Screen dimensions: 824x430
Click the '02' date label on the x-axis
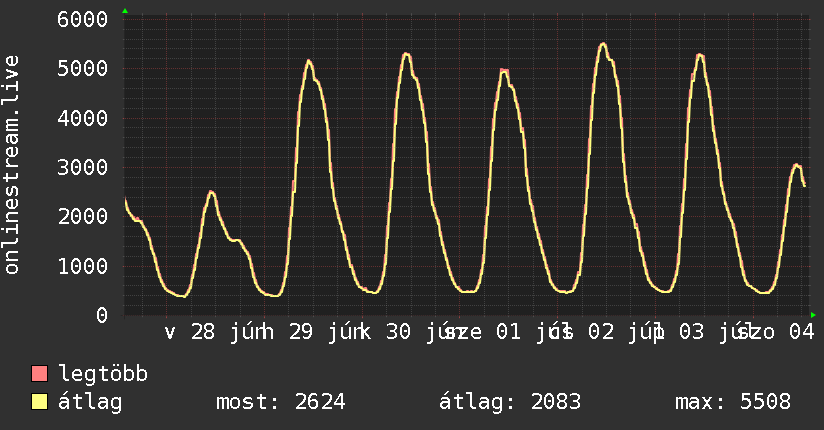coord(601,332)
